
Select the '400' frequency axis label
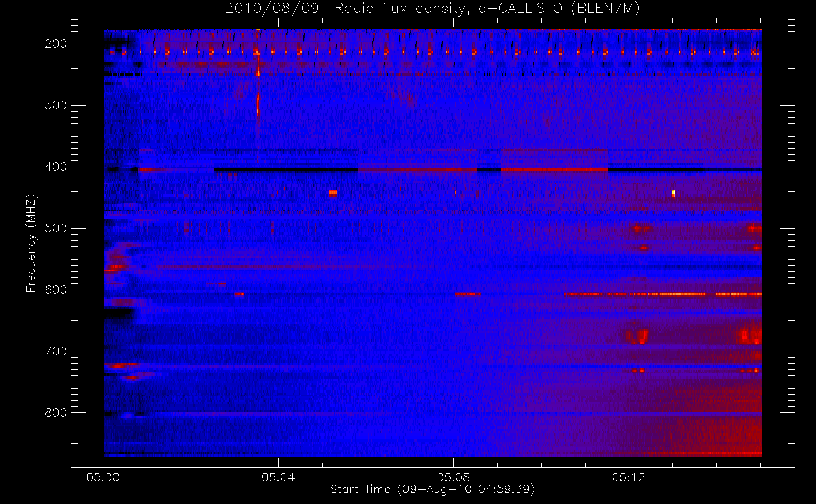[56, 167]
